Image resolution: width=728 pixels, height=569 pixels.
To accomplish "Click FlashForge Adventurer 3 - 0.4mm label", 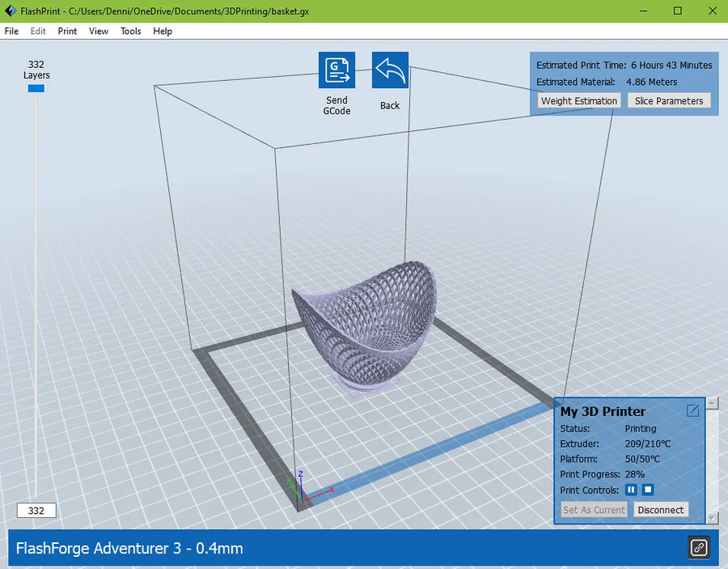I will point(129,548).
